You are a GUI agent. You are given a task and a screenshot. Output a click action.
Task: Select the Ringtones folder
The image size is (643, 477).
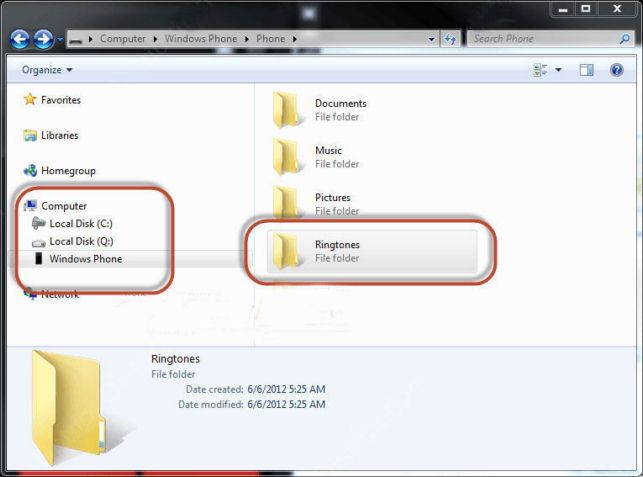tap(372, 251)
